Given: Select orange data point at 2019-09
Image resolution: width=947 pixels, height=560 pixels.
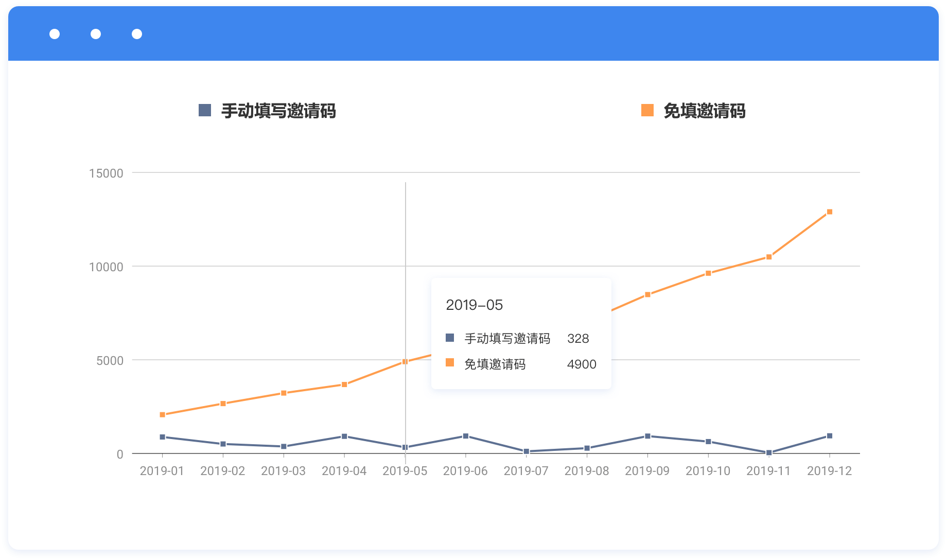Looking at the screenshot, I should pos(647,294).
